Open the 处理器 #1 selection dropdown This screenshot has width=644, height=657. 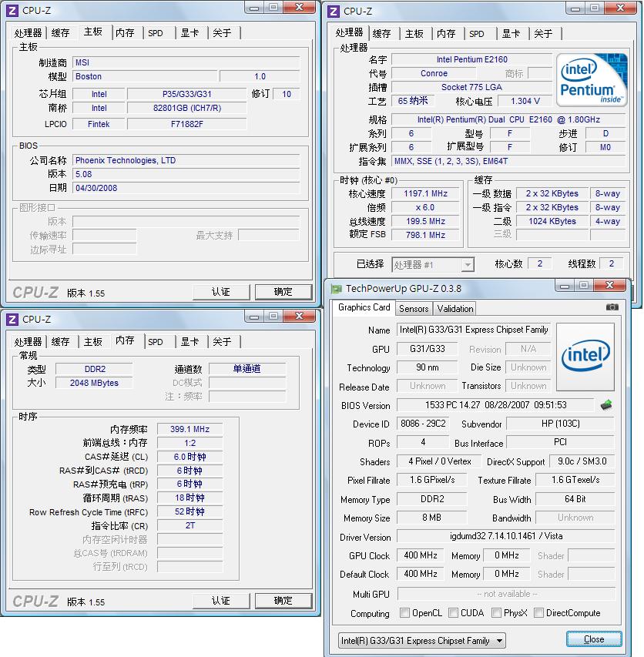tap(433, 265)
